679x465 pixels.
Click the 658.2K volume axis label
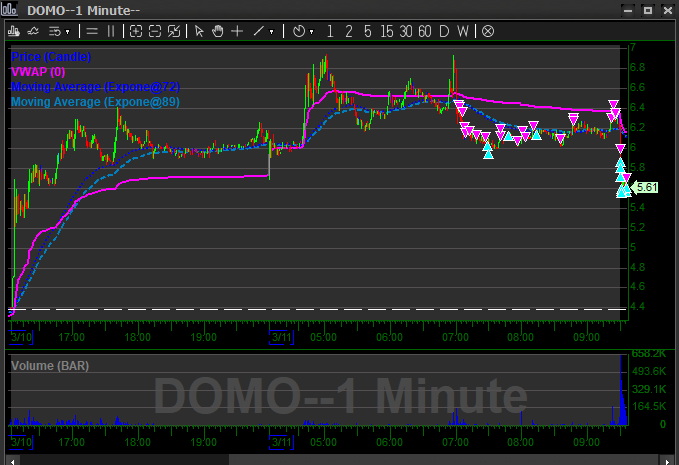[x=648, y=354]
